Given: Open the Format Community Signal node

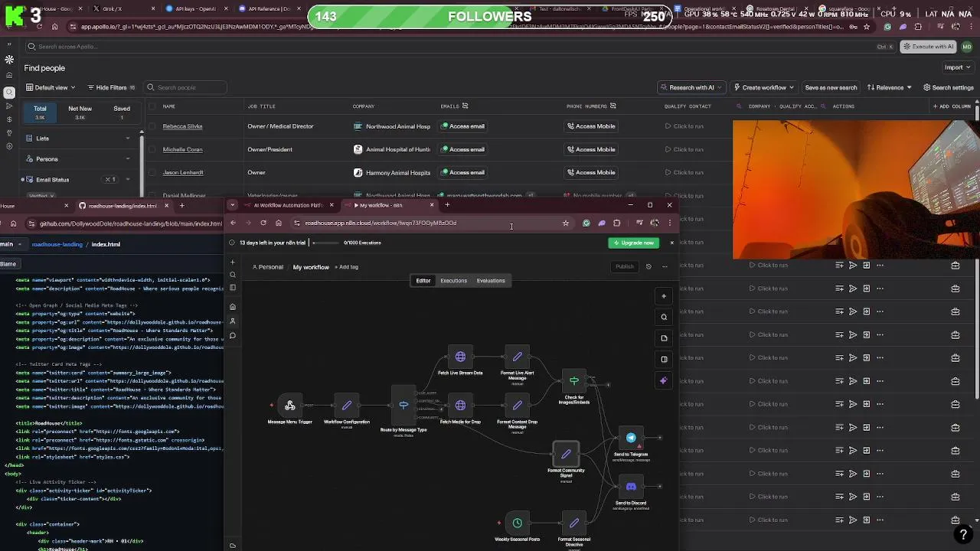Looking at the screenshot, I should click(566, 455).
